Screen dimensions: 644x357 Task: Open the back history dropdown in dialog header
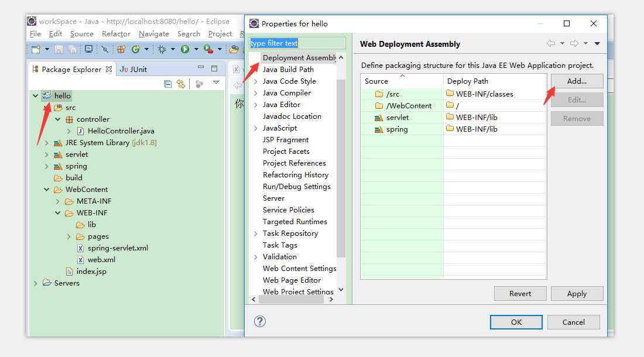[x=562, y=43]
